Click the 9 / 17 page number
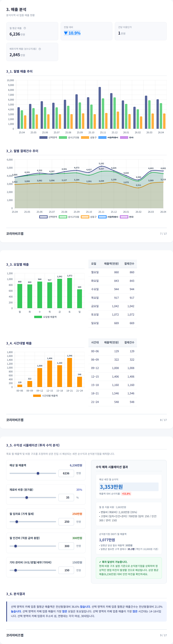This screenshot has width=173, height=644. (x=164, y=635)
